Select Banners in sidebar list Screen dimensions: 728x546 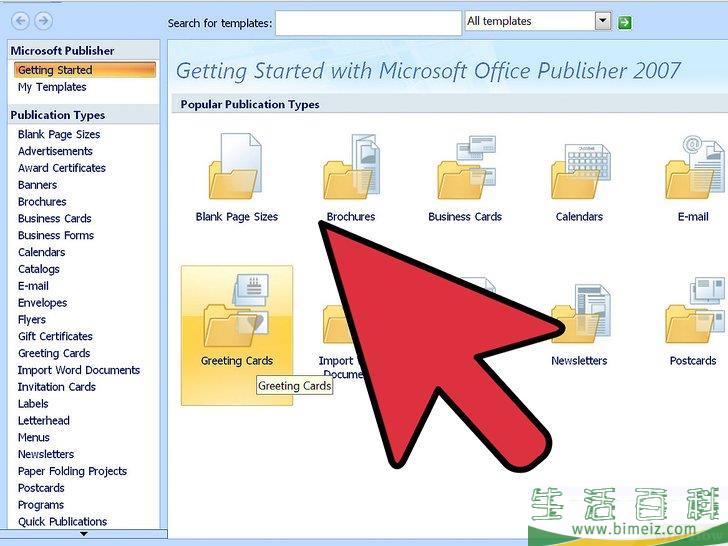click(x=38, y=185)
